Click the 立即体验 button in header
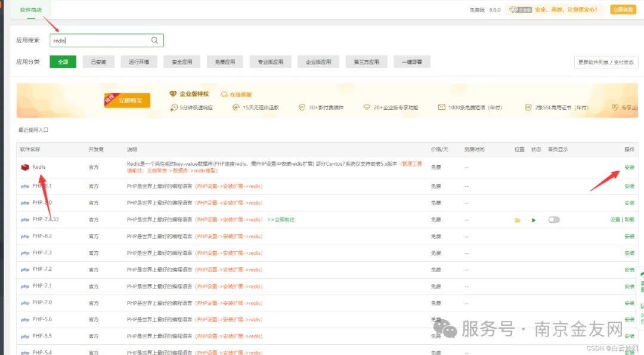 click(623, 10)
